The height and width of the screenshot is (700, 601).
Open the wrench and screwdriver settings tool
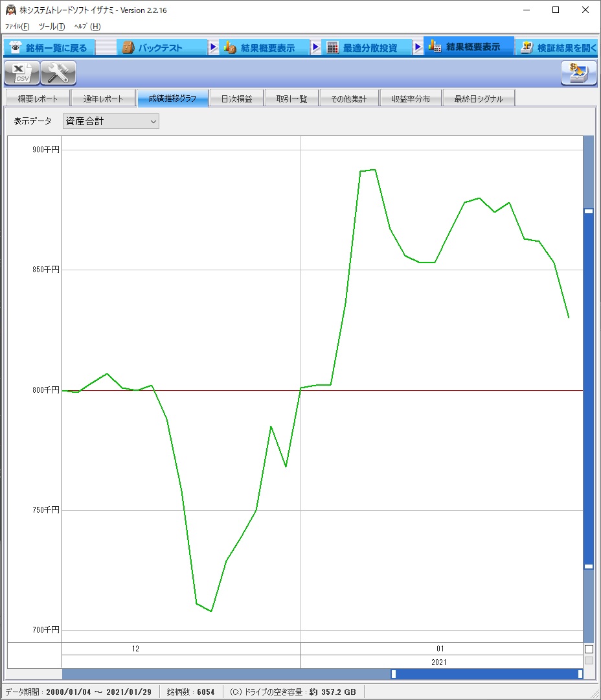click(x=58, y=73)
